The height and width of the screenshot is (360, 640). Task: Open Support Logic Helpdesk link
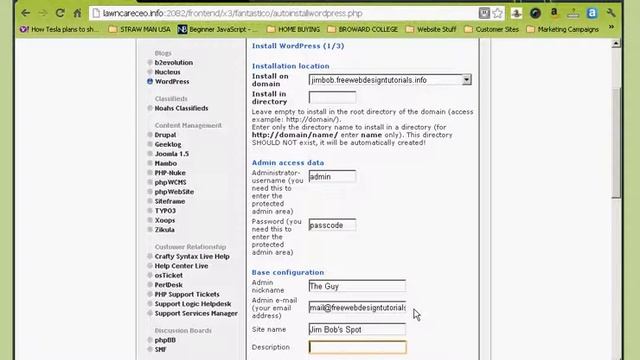(193, 304)
